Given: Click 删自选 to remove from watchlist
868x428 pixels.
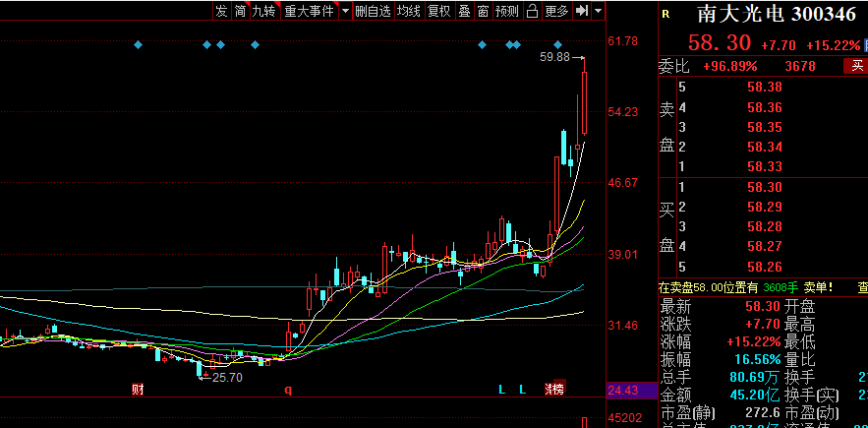Looking at the screenshot, I should point(374,11).
